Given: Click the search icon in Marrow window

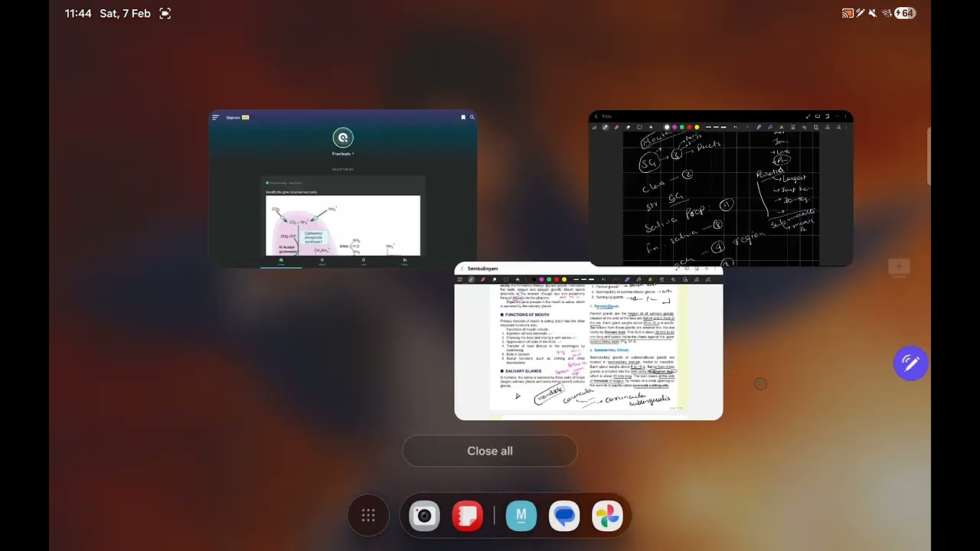Looking at the screenshot, I should coord(472,117).
